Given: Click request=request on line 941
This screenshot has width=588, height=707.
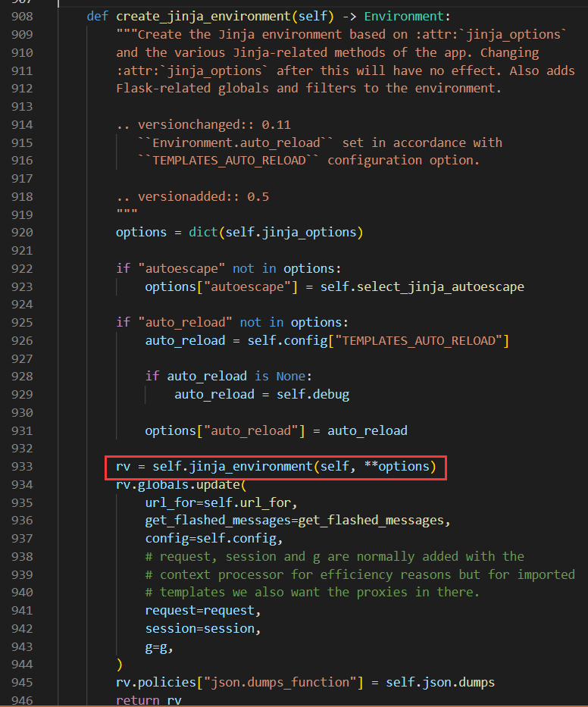Looking at the screenshot, I should click(200, 611).
